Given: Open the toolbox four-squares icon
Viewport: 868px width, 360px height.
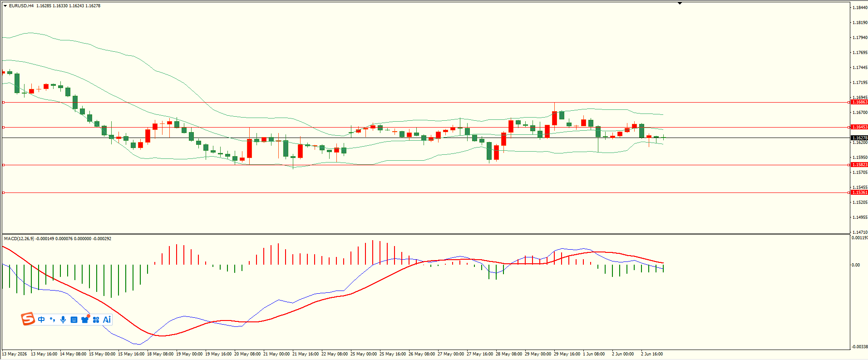Looking at the screenshot, I should (x=96, y=320).
